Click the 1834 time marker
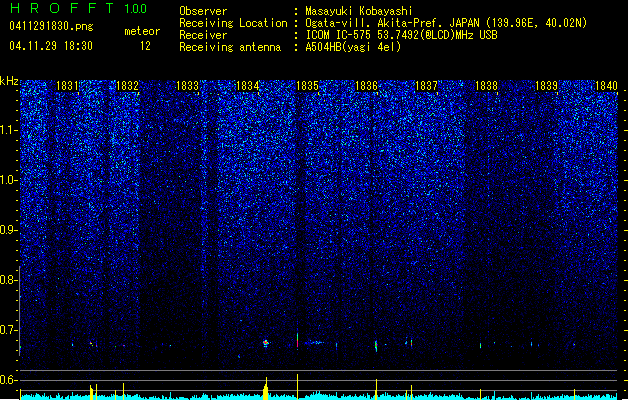 [248, 85]
